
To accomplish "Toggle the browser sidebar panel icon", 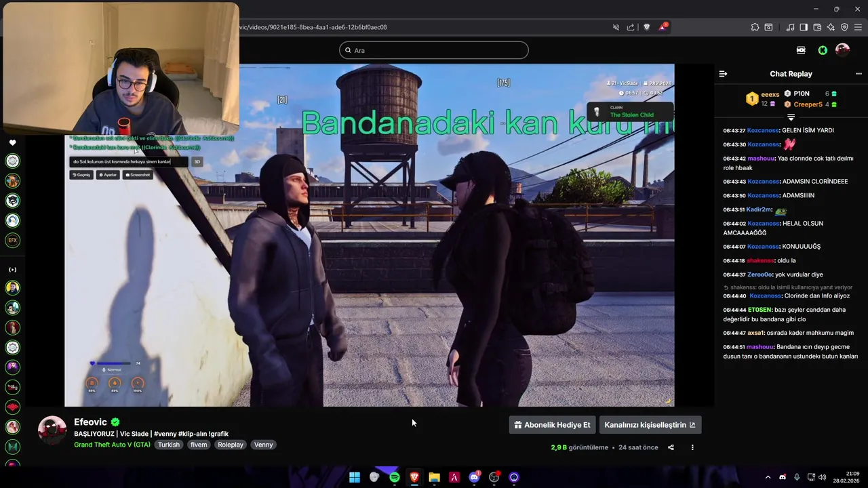I will click(x=804, y=27).
